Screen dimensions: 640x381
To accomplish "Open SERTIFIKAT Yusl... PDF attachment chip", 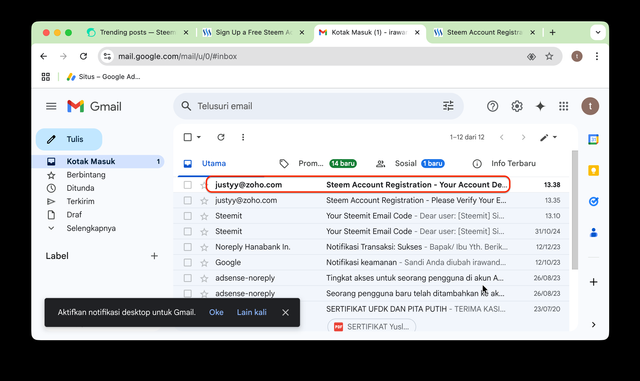I will [x=371, y=326].
